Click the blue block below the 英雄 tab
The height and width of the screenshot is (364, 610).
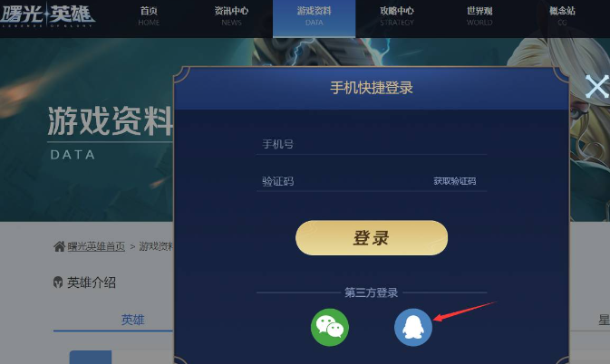(x=91, y=357)
